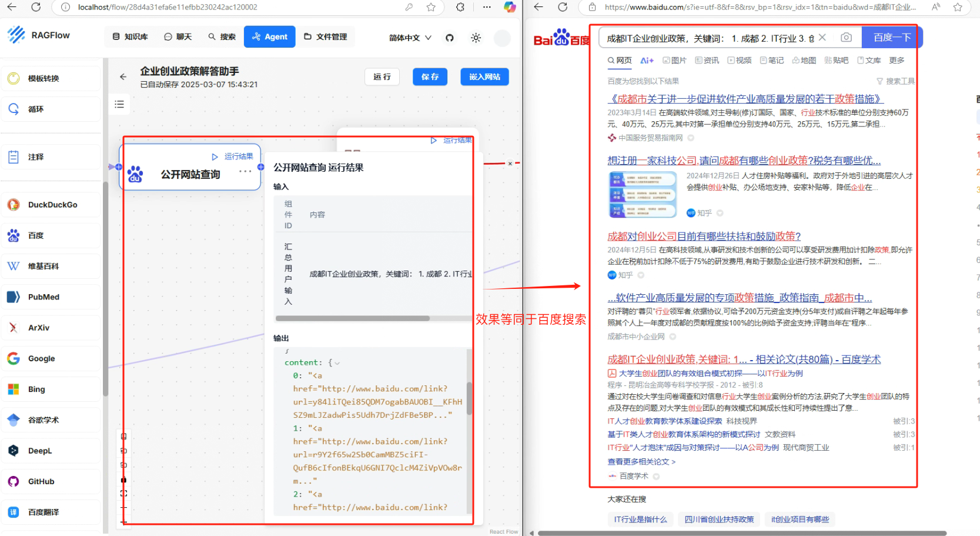Select the Google component icon

[x=14, y=358]
